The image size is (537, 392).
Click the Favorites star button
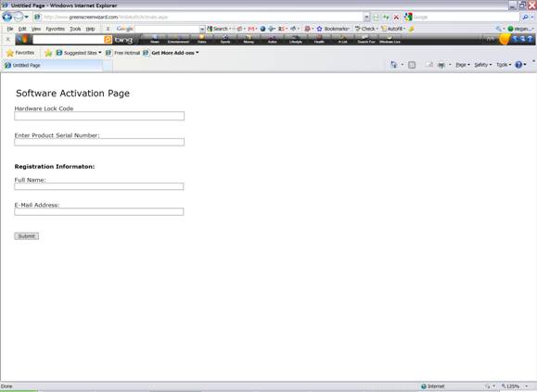(x=20, y=53)
